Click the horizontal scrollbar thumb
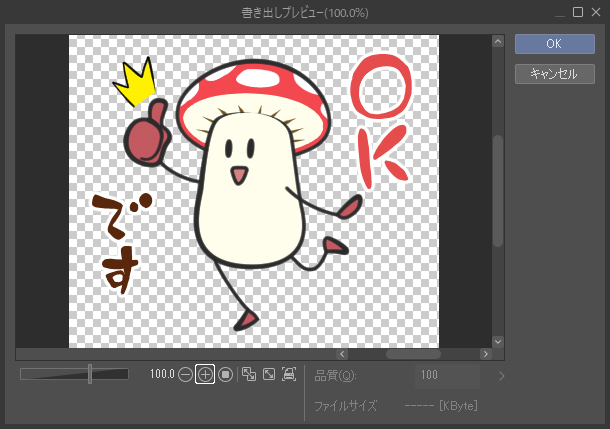 point(413,354)
